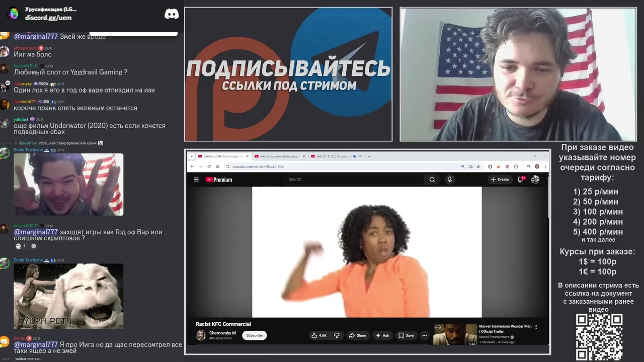Switch to the Racist KFC Commercial tab

(x=223, y=156)
